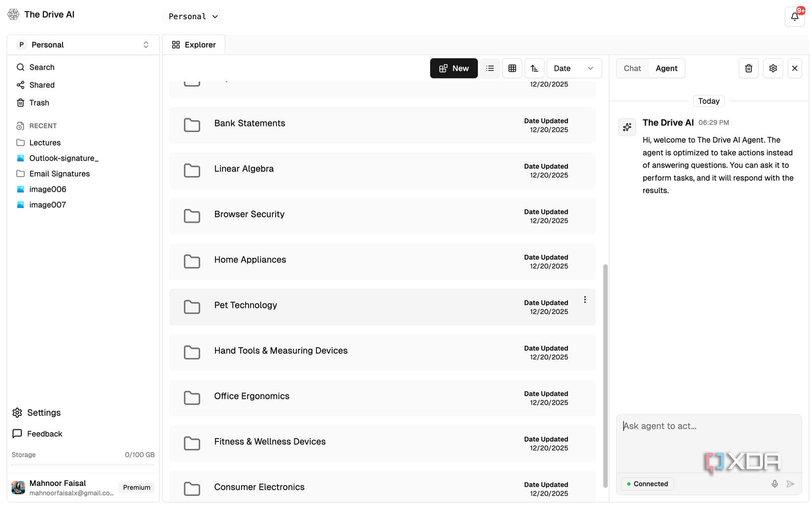Check the Connected status indicator
812x507 pixels.
click(647, 484)
